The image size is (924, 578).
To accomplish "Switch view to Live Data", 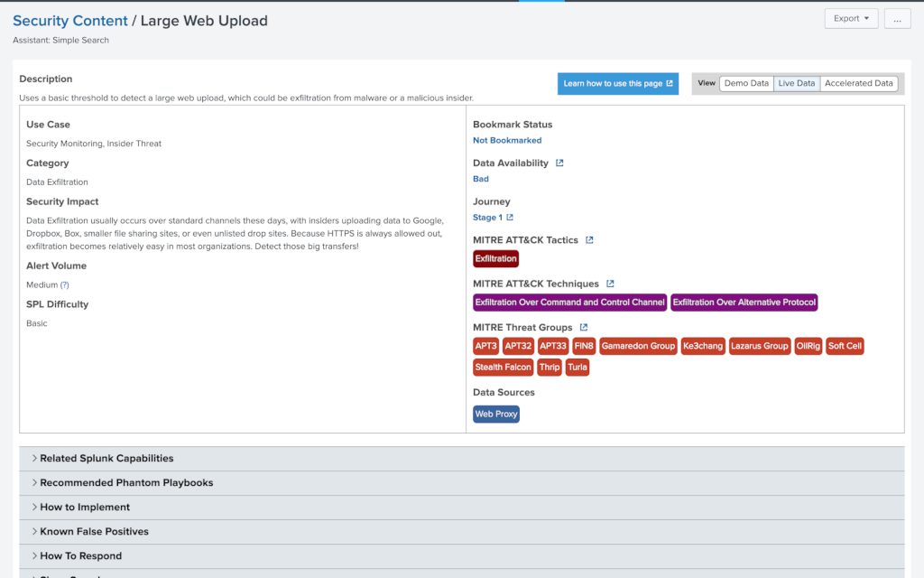I will click(796, 83).
